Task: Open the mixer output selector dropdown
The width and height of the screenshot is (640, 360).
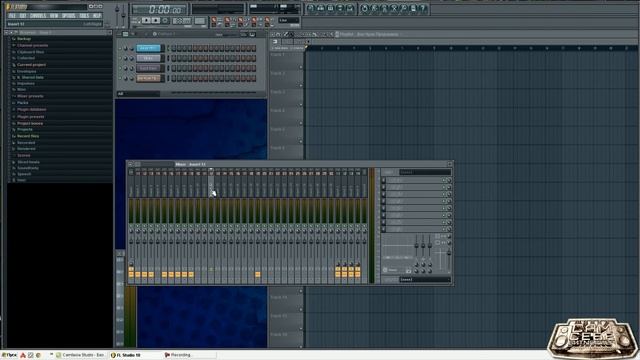Action: [x=425, y=280]
